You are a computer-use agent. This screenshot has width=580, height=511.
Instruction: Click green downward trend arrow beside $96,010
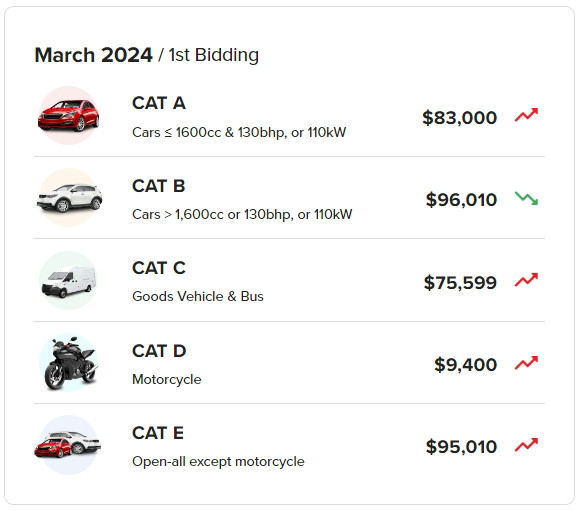point(526,198)
